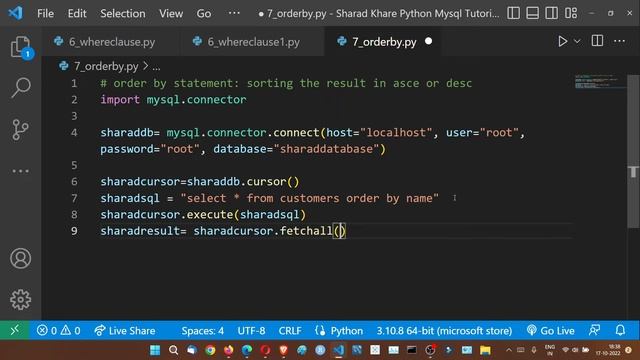Toggle bottom panel layout icon
The image size is (640, 360).
pyautogui.click(x=532, y=13)
